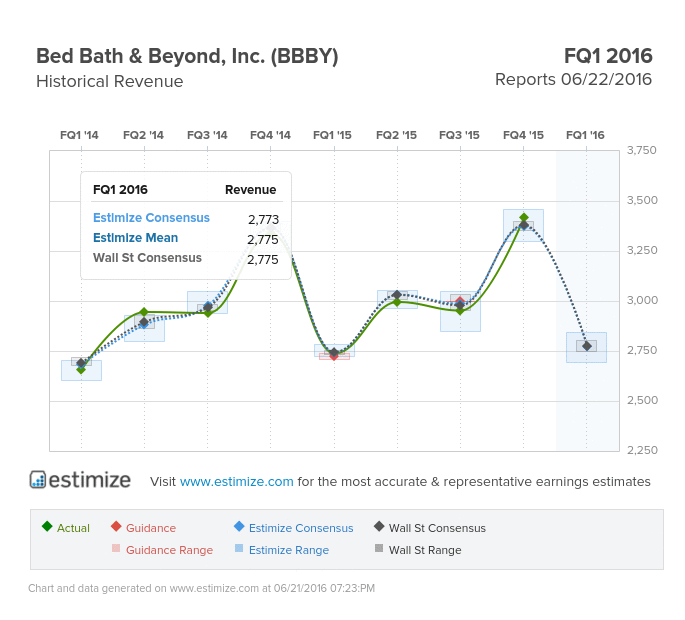Click the FQ1 '16 Wall St consensus diamond marker

[587, 346]
